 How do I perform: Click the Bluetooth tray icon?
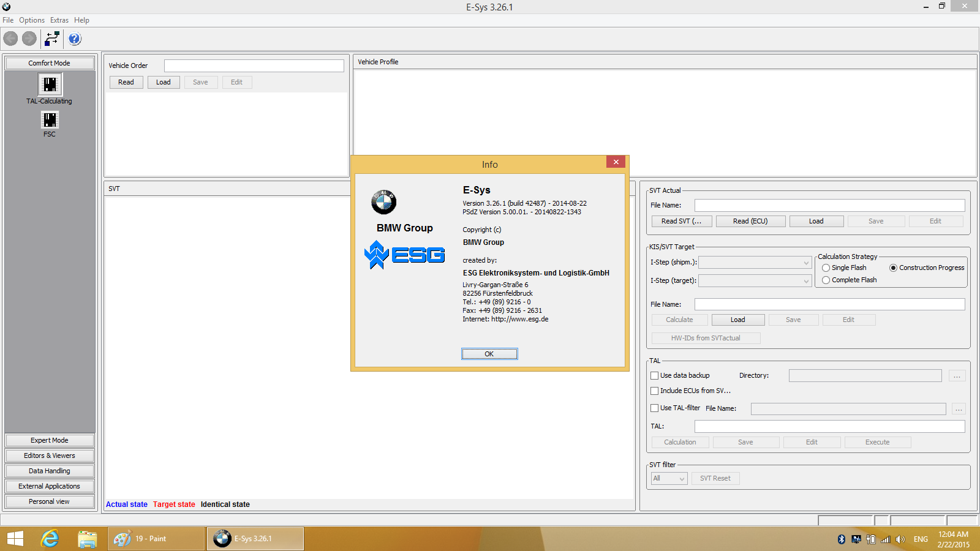(x=842, y=539)
